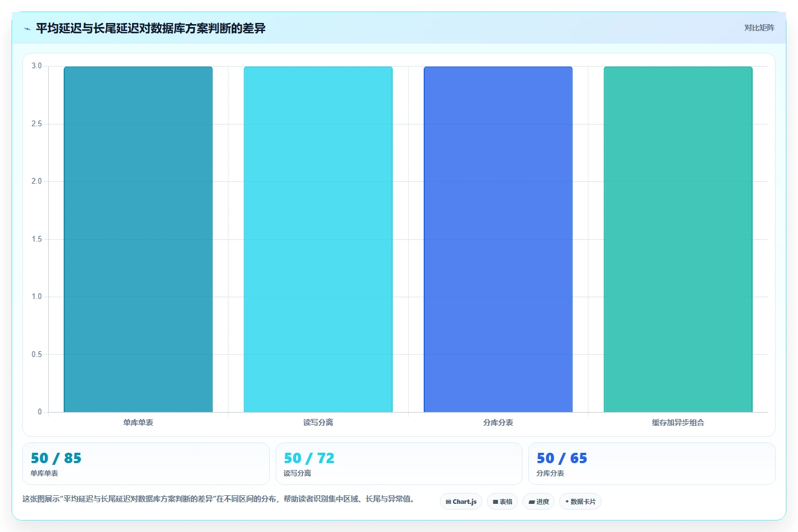Click the 单库单表 caption under 50 / 85
The width and height of the screenshot is (798, 532).
pos(44,473)
